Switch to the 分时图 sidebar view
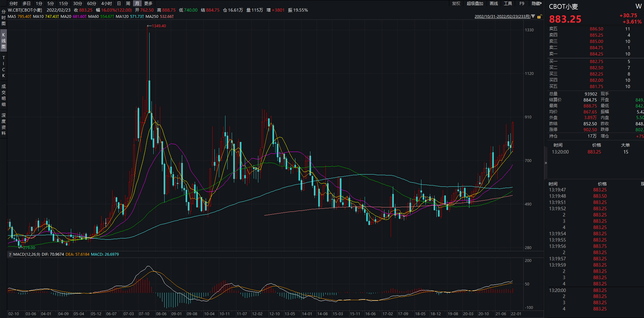 (x=3, y=18)
